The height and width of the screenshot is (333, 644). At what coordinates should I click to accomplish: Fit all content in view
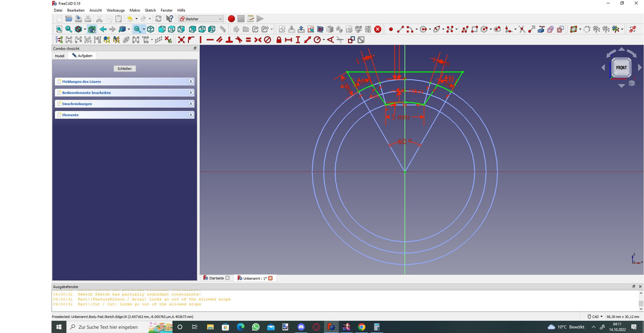point(59,29)
